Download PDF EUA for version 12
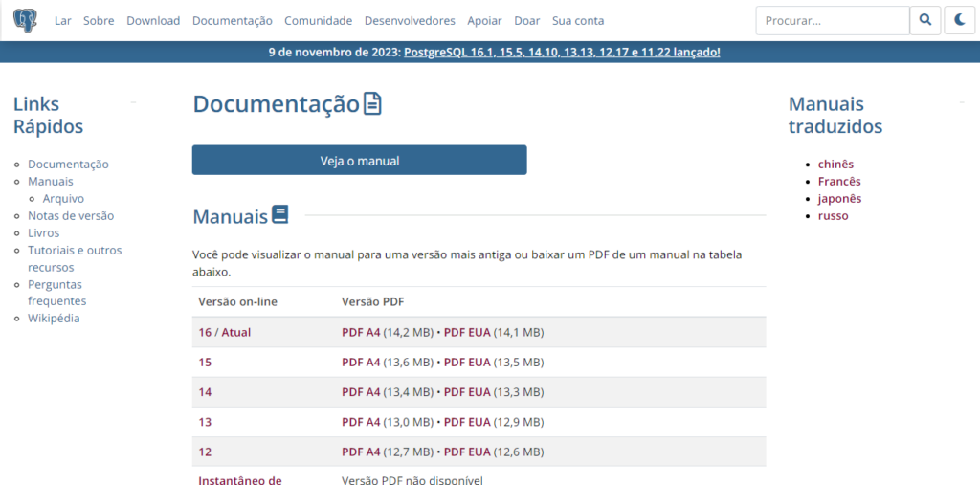The image size is (980, 485). (467, 452)
